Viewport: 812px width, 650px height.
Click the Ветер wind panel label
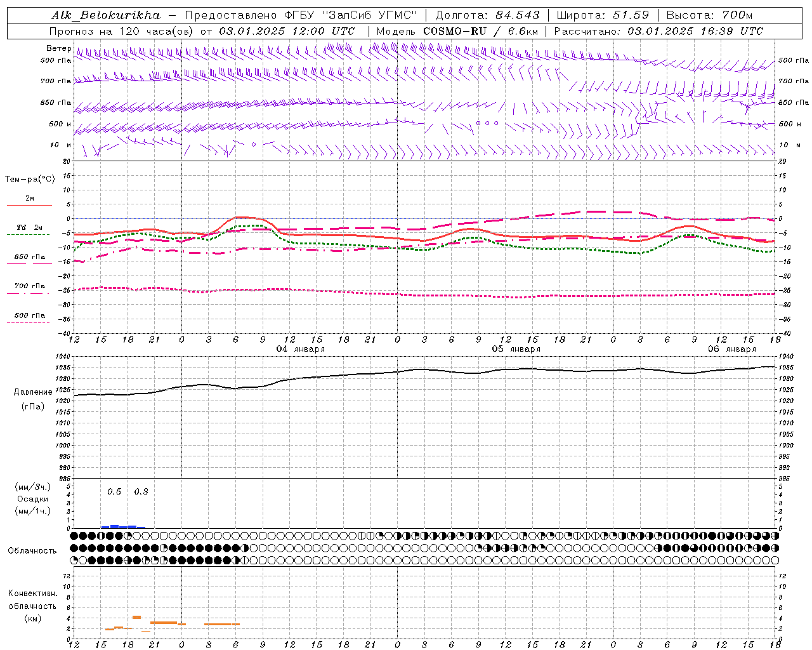tap(59, 48)
